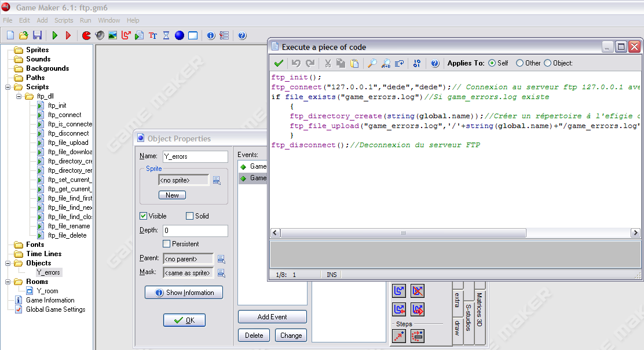Click the code editor scroll right arrow
This screenshot has height=350, width=644.
[635, 233]
